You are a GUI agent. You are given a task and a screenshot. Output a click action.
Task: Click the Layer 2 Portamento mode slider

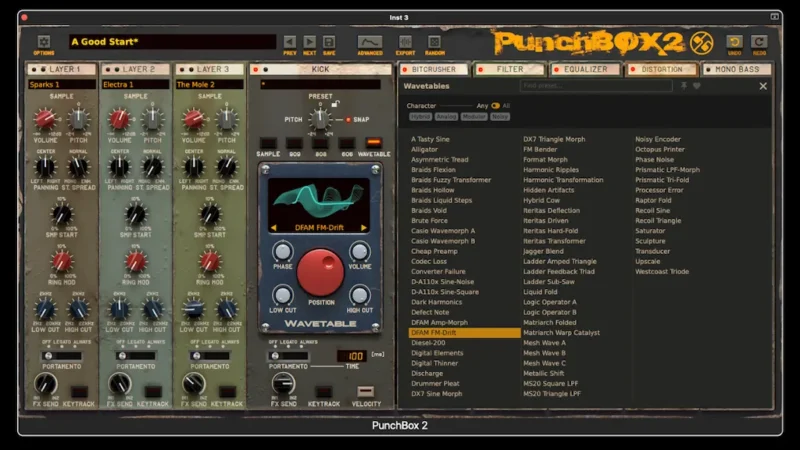click(x=135, y=356)
